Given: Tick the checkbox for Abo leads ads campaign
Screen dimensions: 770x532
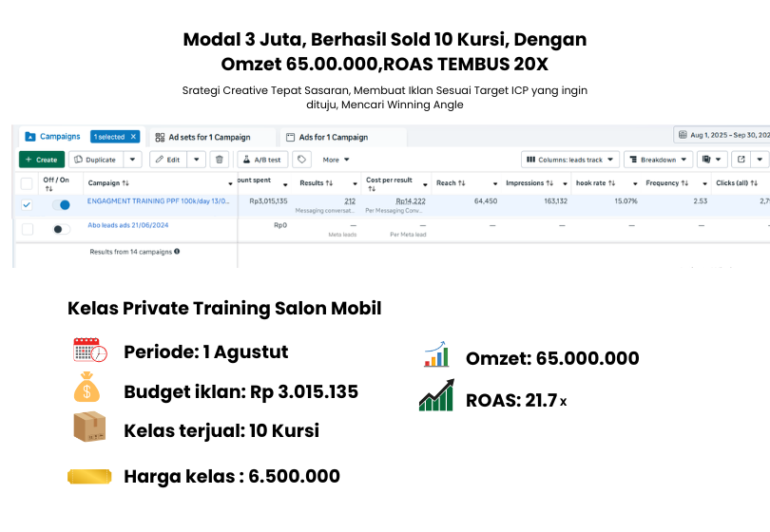Looking at the screenshot, I should (x=27, y=229).
